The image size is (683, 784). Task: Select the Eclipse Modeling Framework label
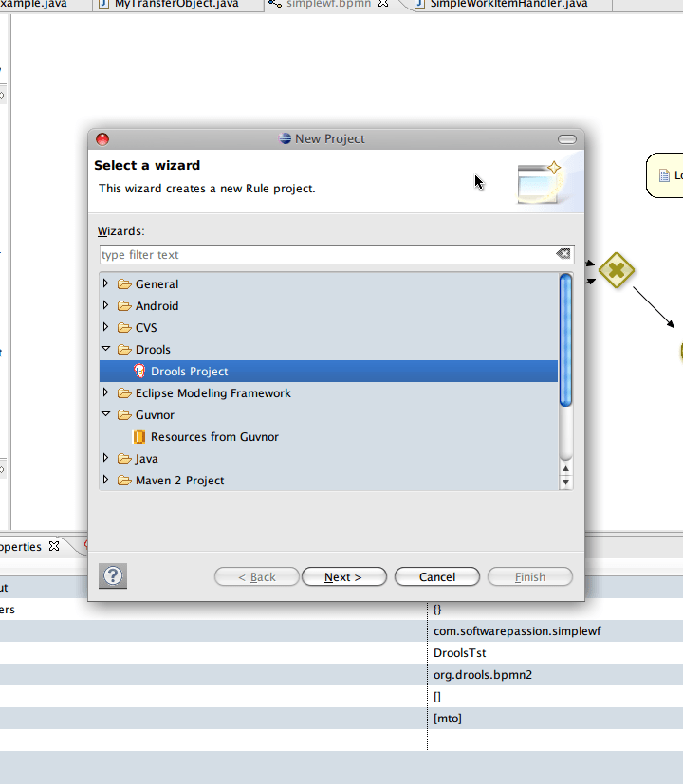[x=212, y=393]
